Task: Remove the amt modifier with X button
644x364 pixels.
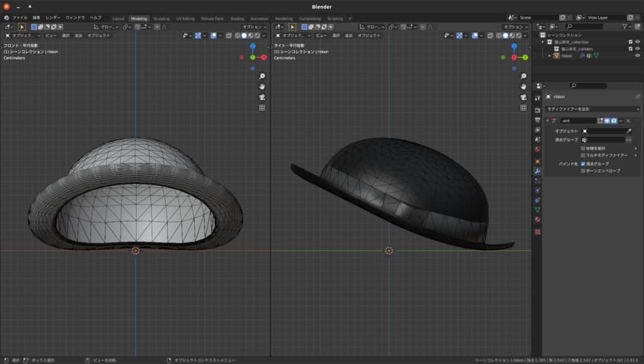Action: click(x=628, y=120)
